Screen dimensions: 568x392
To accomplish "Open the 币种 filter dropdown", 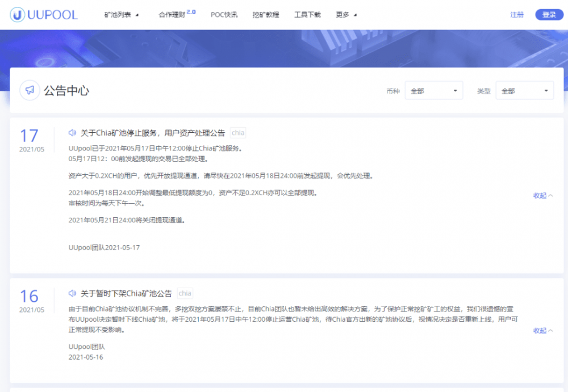I will click(x=434, y=90).
